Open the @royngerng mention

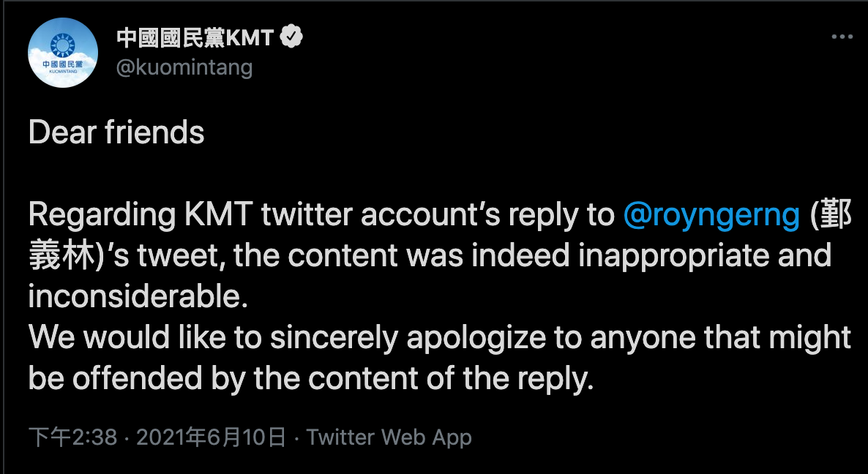click(711, 216)
